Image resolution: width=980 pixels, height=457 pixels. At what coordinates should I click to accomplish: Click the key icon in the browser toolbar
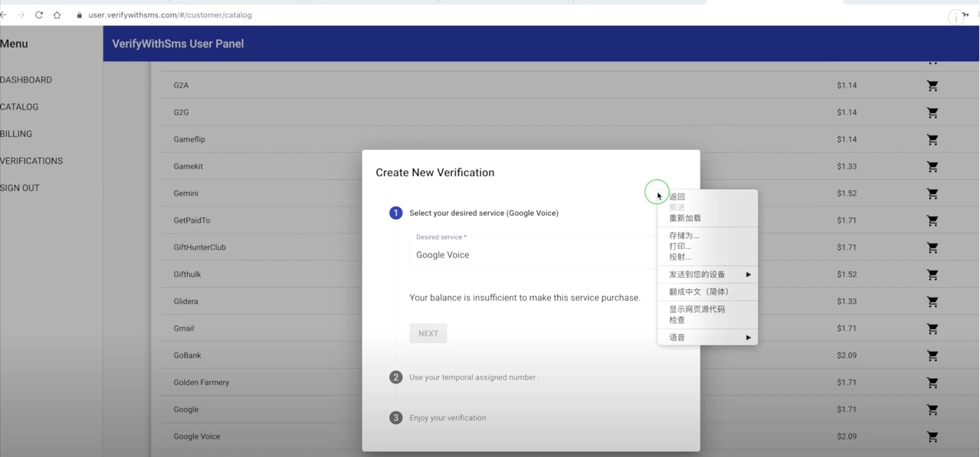[966, 15]
